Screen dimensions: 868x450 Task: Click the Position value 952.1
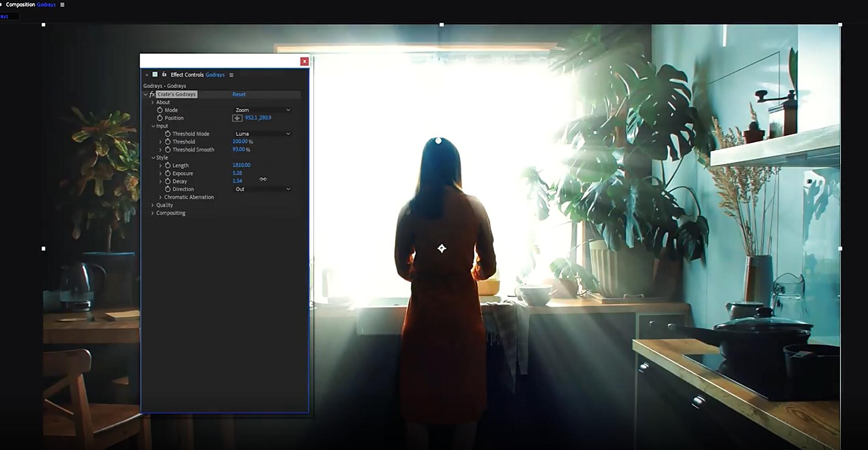point(251,117)
